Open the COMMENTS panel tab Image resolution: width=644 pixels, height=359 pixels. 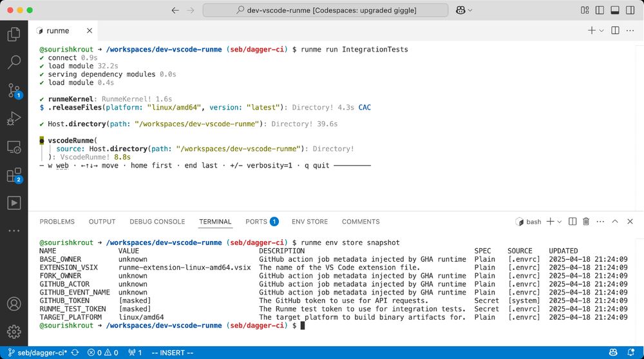(361, 222)
